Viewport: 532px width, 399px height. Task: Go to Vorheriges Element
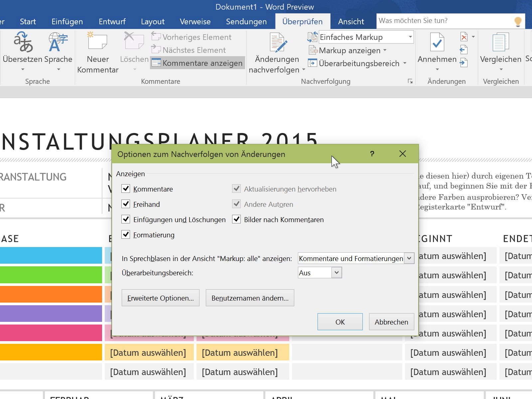[191, 37]
